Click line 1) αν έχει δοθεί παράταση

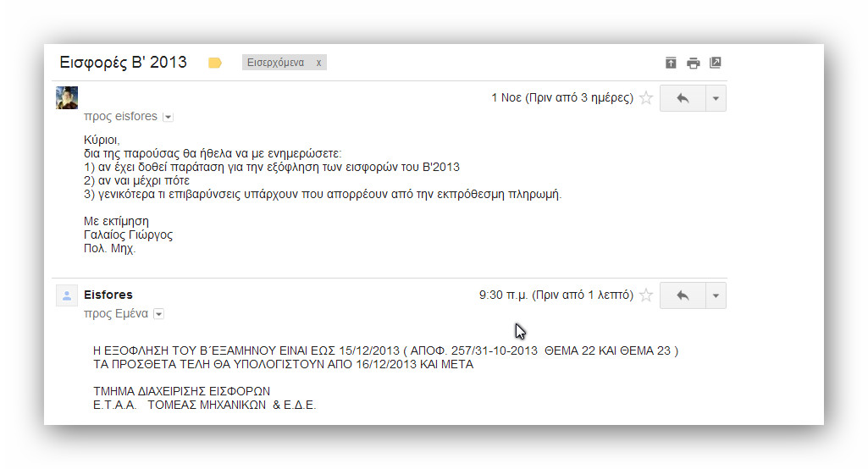pyautogui.click(x=272, y=168)
